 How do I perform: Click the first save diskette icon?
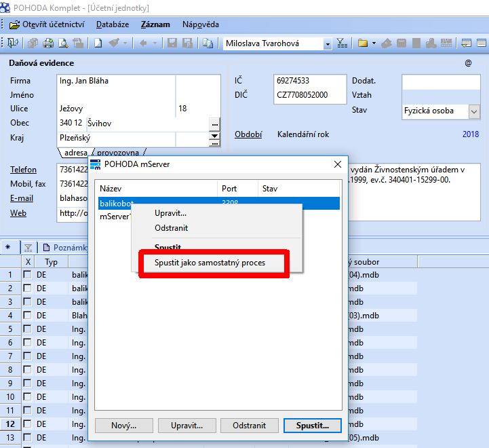(x=172, y=43)
